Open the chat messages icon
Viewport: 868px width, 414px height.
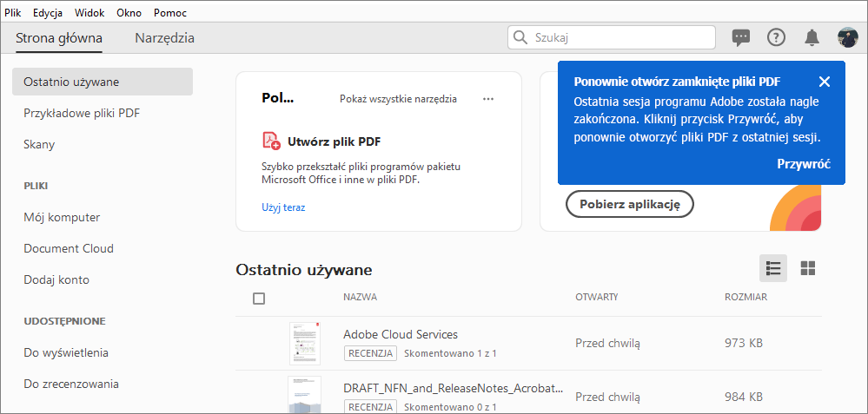[740, 37]
